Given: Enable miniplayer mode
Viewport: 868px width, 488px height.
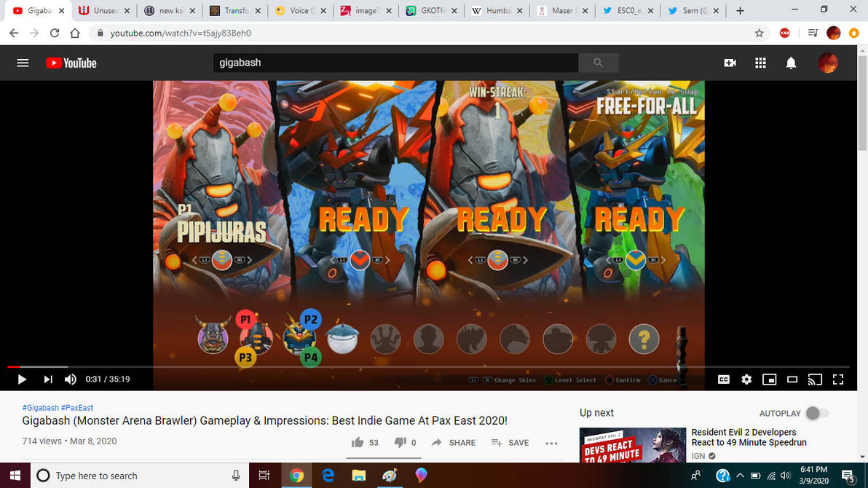Looking at the screenshot, I should (x=770, y=379).
